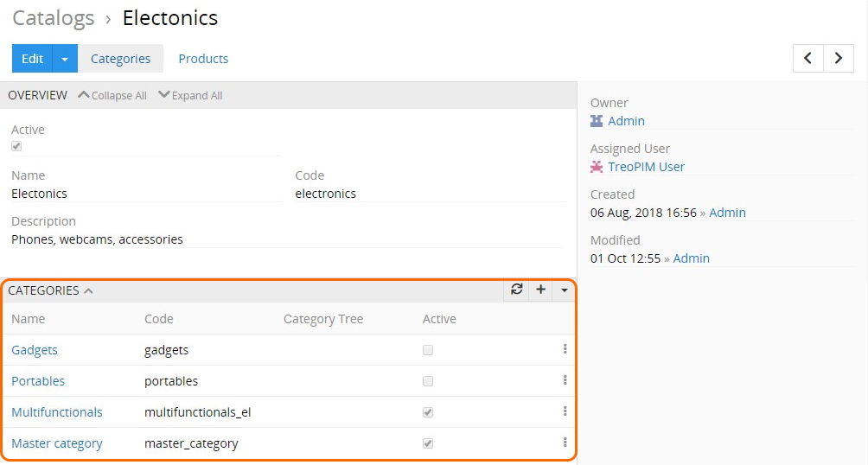868x465 pixels.
Task: Toggle Active checkbox for Portables
Action: 428,381
